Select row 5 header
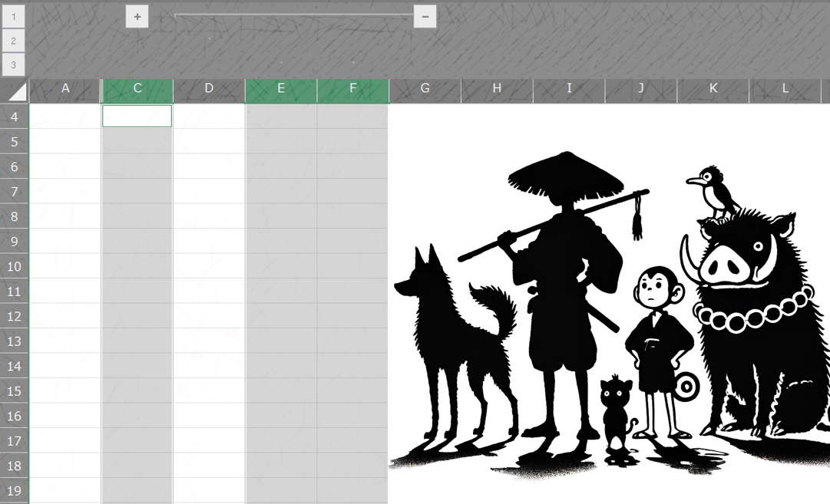Image resolution: width=830 pixels, height=504 pixels. point(15,142)
